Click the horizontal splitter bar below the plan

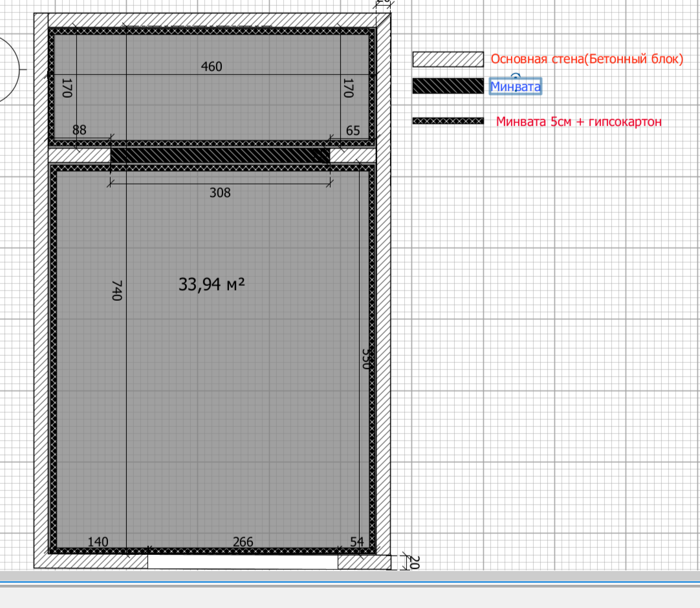click(x=350, y=585)
